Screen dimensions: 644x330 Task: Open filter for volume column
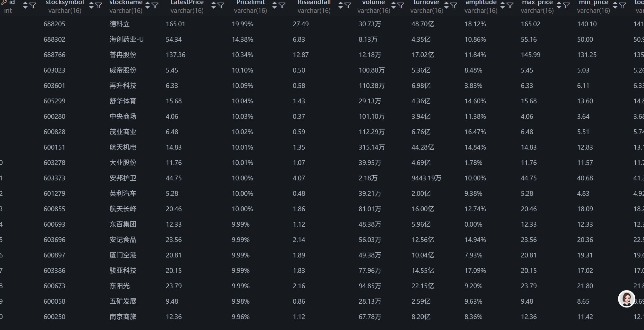click(x=401, y=5)
